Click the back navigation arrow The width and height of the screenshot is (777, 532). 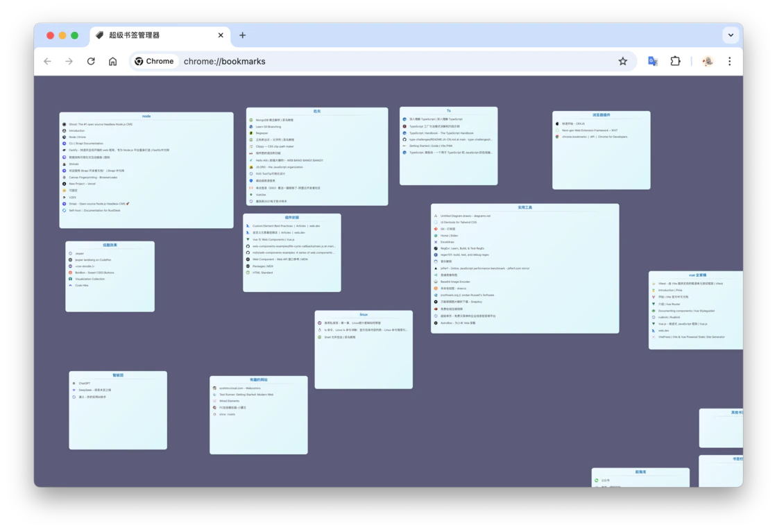48,61
